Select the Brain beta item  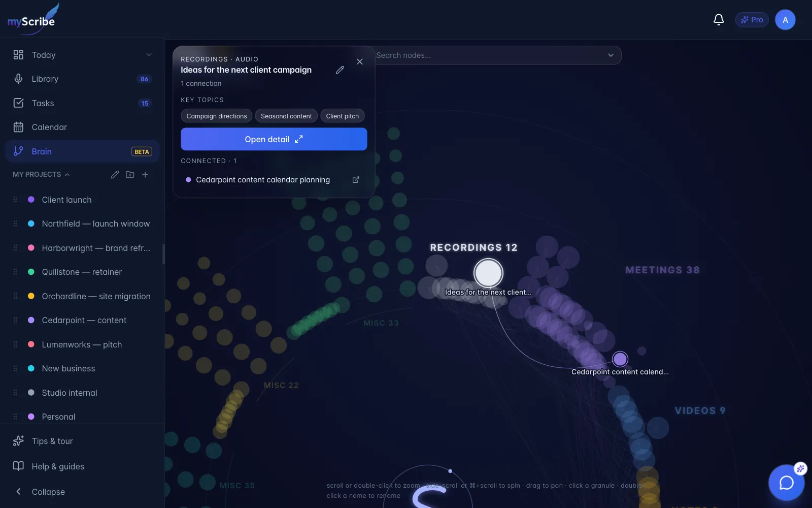coord(82,151)
